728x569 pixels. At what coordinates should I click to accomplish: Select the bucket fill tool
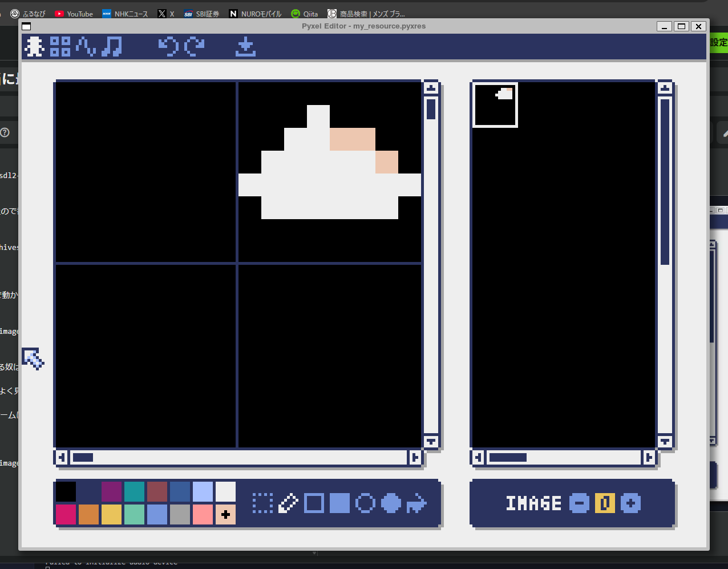(x=415, y=503)
